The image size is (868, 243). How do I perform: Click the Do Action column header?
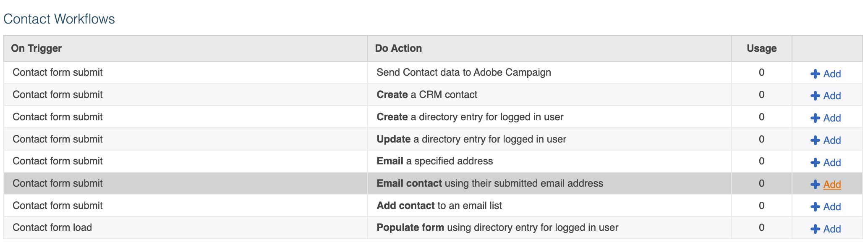398,48
